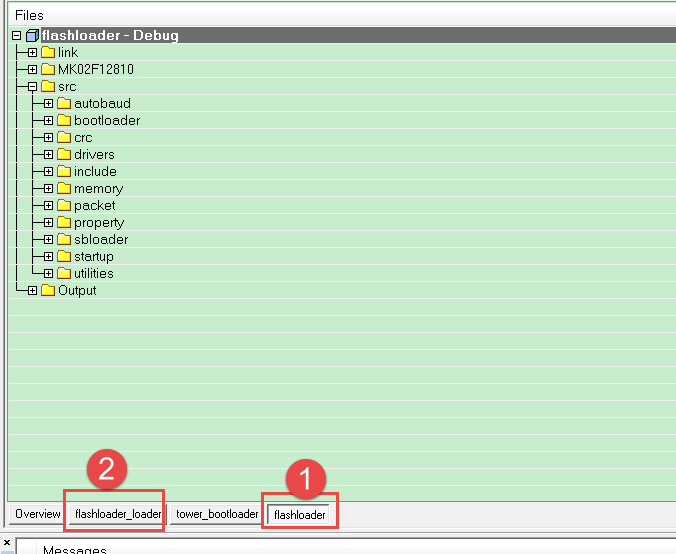
Task: Click the startup folder icon
Action: tap(64, 257)
